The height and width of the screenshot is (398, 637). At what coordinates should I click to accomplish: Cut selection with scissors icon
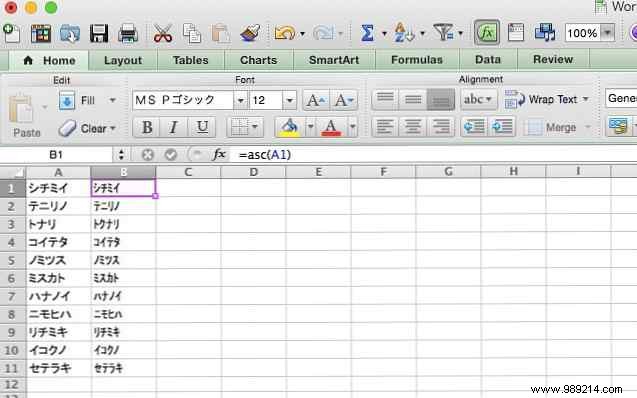[x=162, y=33]
